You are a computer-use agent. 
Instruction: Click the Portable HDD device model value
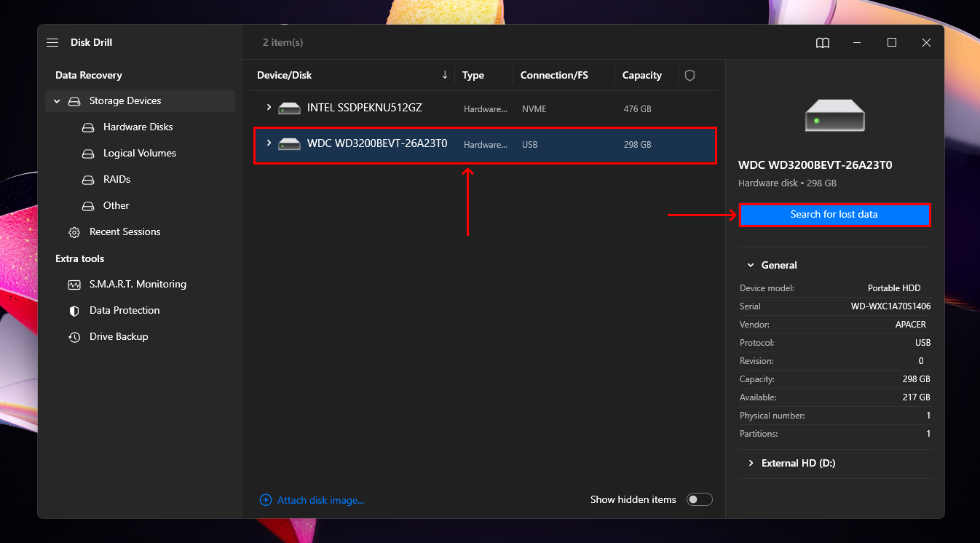tap(894, 288)
